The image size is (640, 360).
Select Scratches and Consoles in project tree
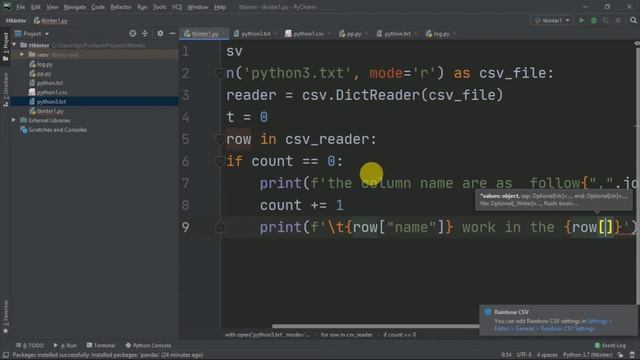tap(57, 130)
